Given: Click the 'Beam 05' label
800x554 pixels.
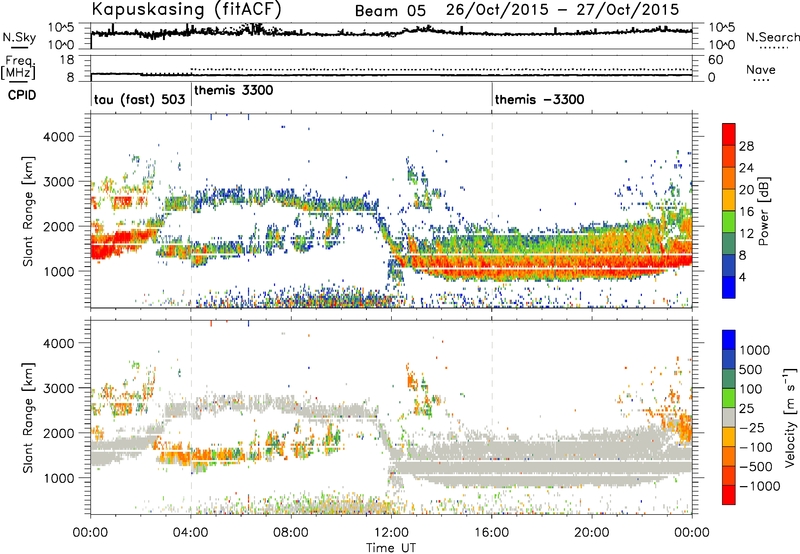Looking at the screenshot, I should click(390, 11).
